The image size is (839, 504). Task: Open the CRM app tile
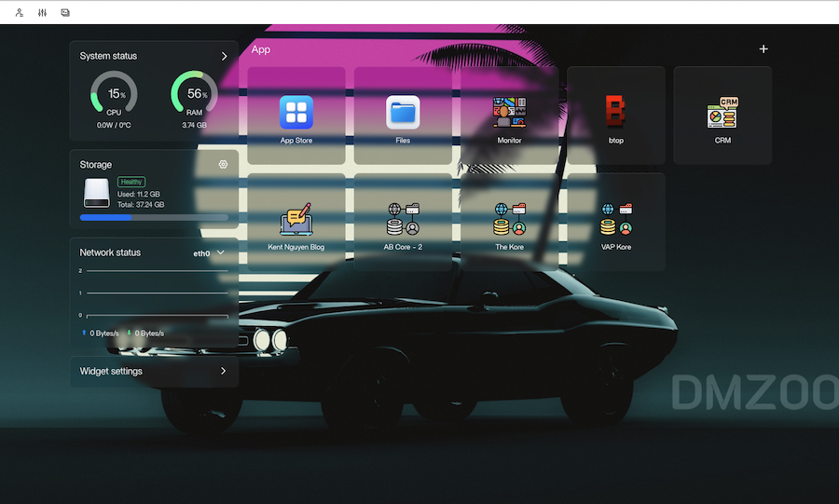[x=722, y=116]
